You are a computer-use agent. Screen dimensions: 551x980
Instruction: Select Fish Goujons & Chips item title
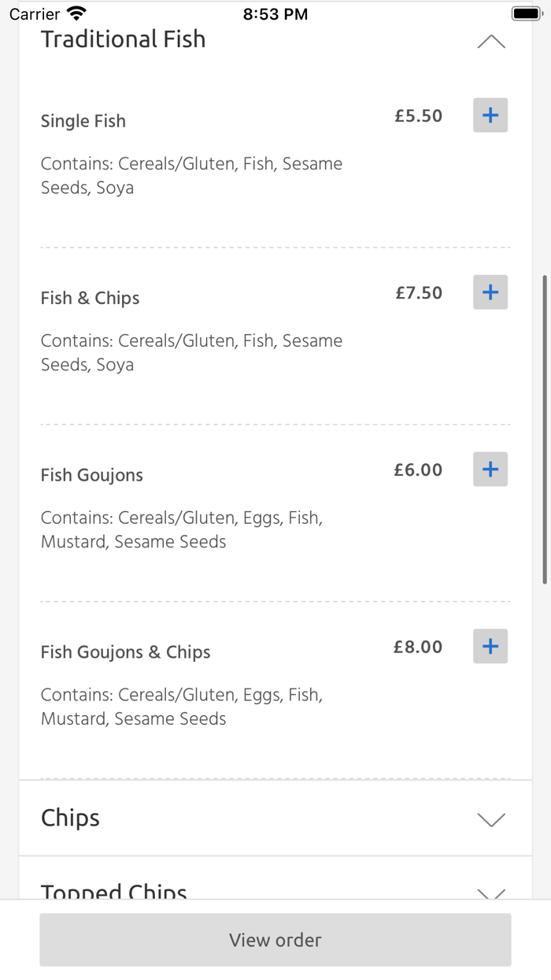click(126, 652)
